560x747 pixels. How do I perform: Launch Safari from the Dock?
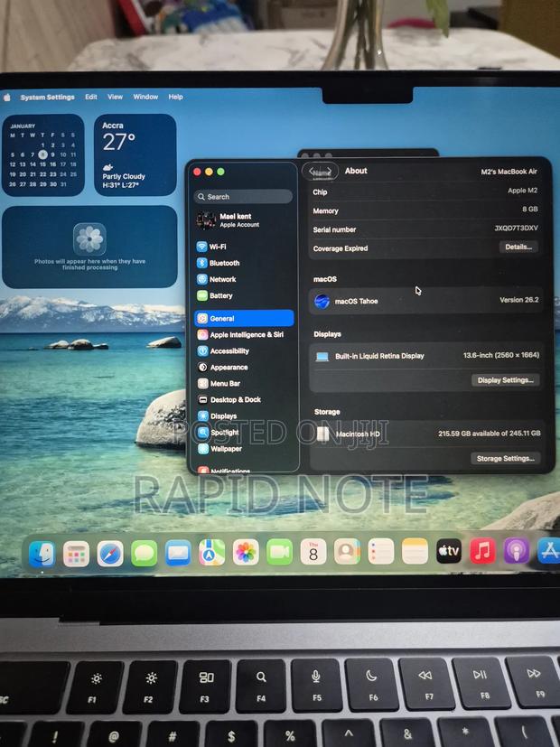click(110, 554)
